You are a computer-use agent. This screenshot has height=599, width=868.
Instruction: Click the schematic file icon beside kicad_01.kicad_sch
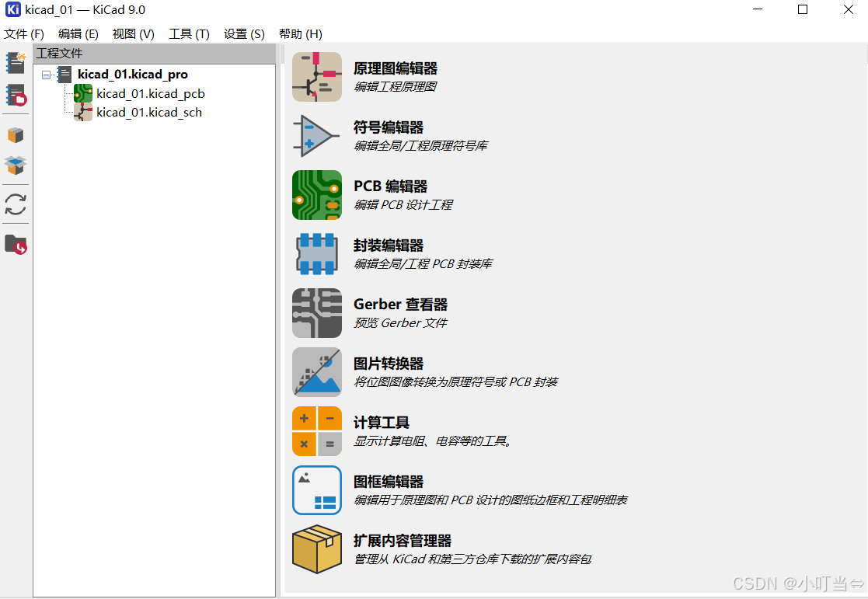(x=83, y=113)
